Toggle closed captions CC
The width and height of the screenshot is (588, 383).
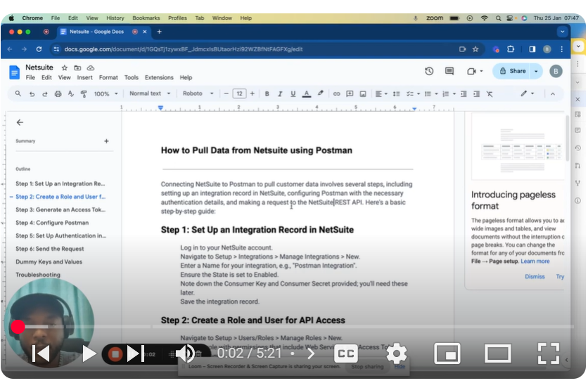[x=345, y=353]
